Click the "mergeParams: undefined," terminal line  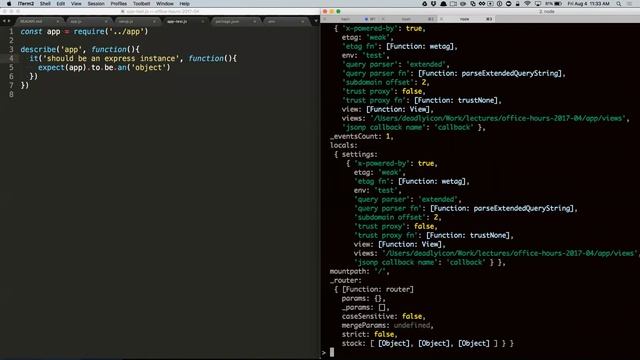pyautogui.click(x=388, y=325)
